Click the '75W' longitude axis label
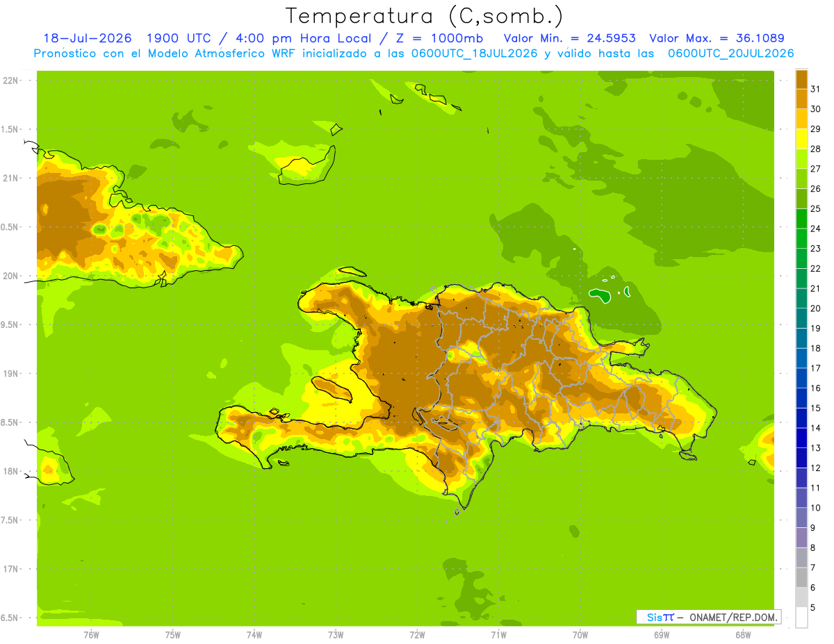Screen dimensions: 834x644 coord(173,635)
